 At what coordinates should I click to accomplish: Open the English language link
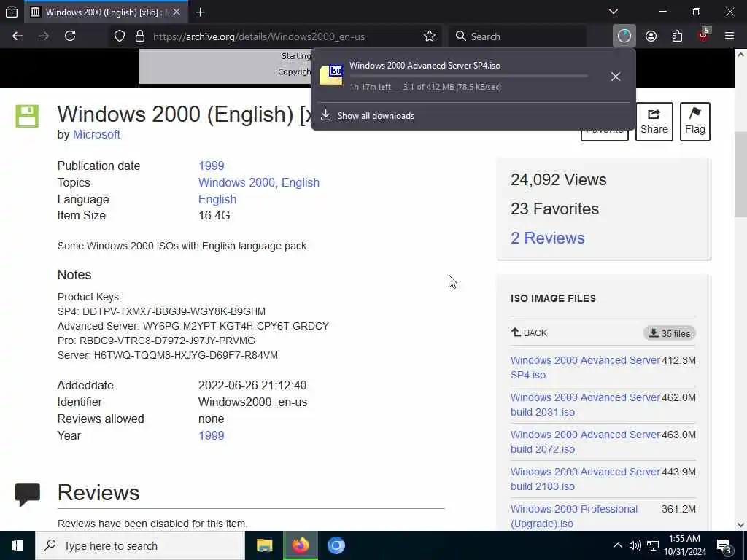217,199
